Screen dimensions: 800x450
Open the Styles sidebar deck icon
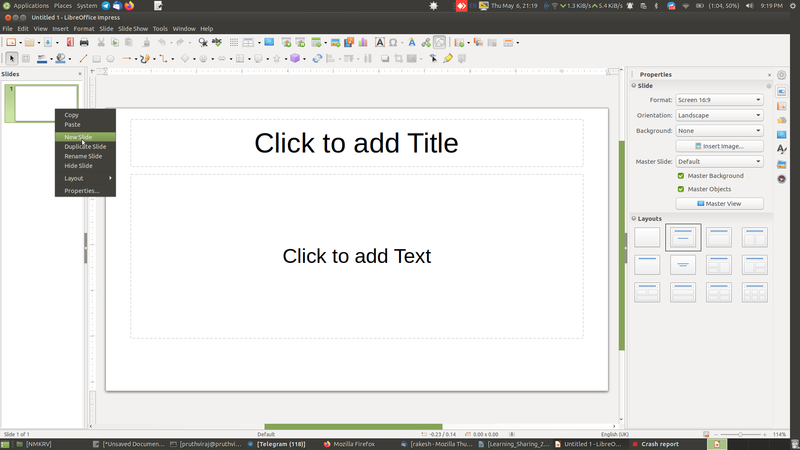782,149
